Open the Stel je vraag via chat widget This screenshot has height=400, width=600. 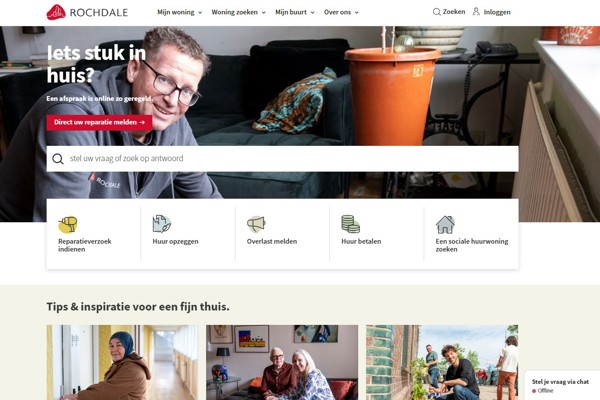pyautogui.click(x=562, y=385)
